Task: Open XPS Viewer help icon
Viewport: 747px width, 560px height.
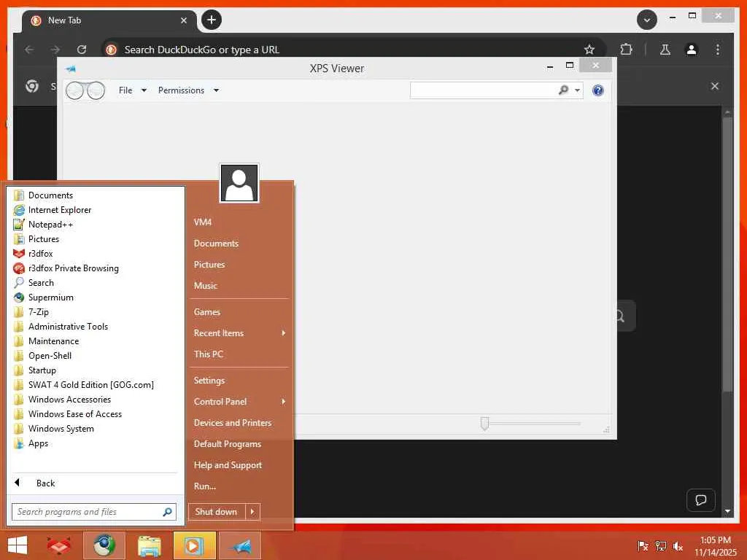Action: click(x=598, y=90)
